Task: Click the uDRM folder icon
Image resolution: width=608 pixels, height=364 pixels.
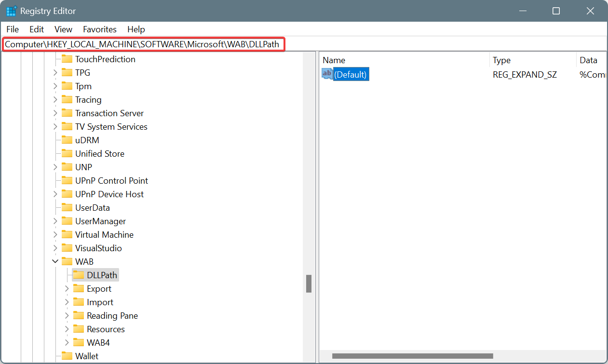Action: click(x=67, y=140)
